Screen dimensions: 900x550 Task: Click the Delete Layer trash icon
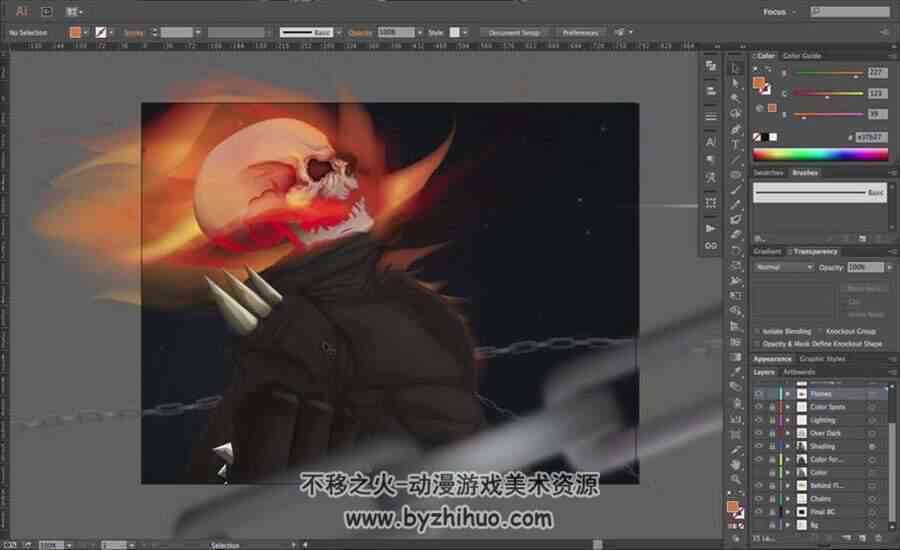point(878,539)
